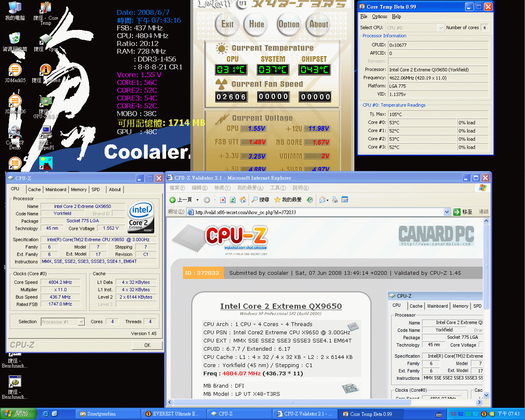Click Mainboard tab in embedded CPU-Z image
The image size is (525, 420).
pyautogui.click(x=437, y=306)
